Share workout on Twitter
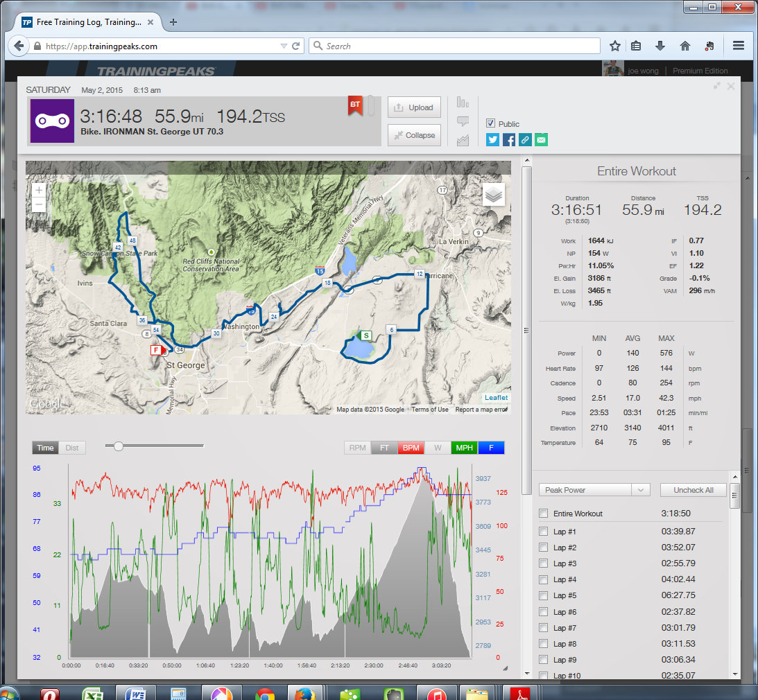Viewport: 758px width, 700px height. click(492, 139)
